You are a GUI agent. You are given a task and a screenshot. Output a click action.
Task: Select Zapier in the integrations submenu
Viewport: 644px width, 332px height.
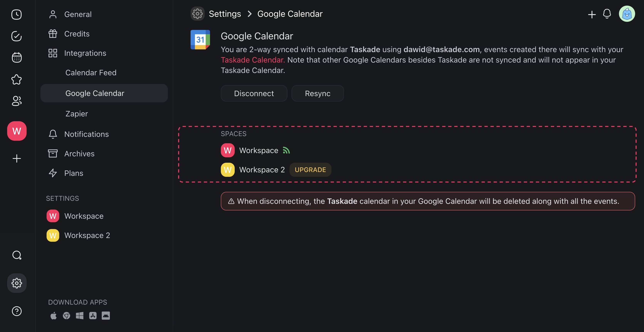[77, 114]
